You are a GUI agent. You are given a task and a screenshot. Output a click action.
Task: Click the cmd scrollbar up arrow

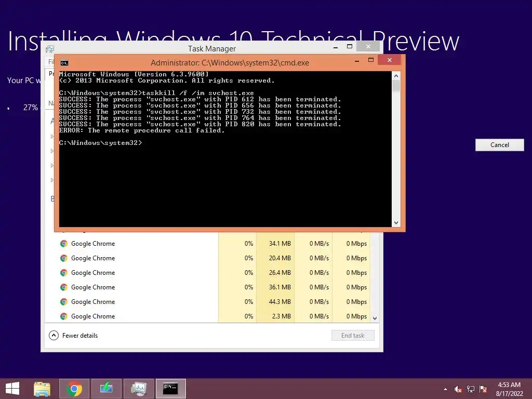tap(396, 76)
